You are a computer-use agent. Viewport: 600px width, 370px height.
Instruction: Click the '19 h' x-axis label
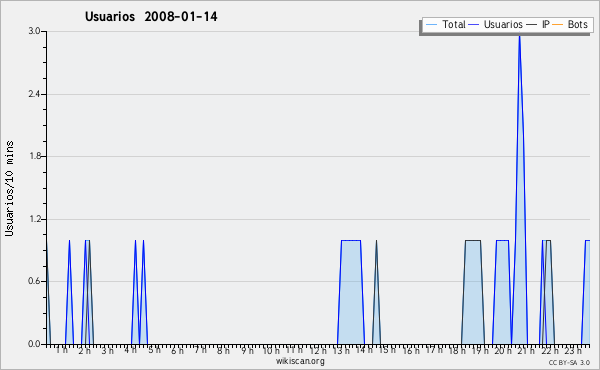point(480,350)
